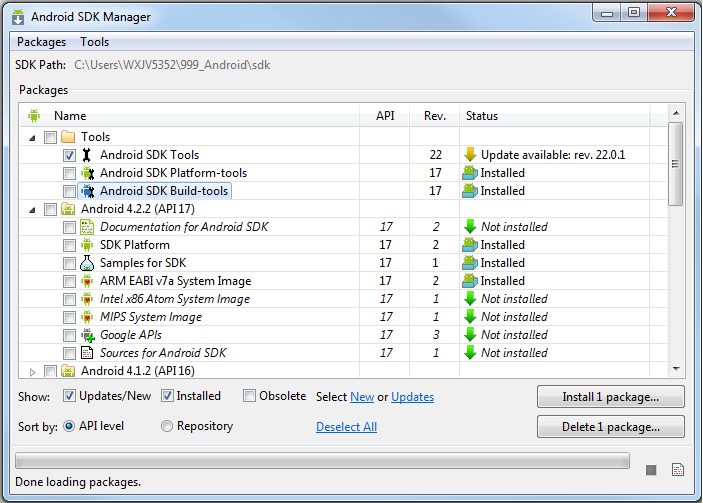This screenshot has height=503, width=703.
Task: Click the Samples for SDK flask icon
Action: pyautogui.click(x=86, y=263)
